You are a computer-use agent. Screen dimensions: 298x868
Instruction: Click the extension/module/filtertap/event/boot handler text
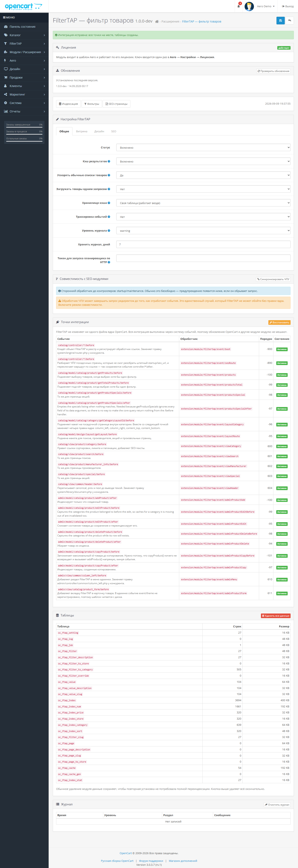click(205, 349)
